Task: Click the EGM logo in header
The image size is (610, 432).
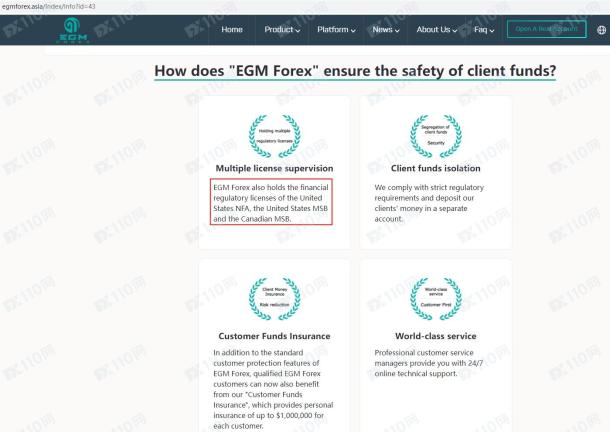Action: (73, 30)
